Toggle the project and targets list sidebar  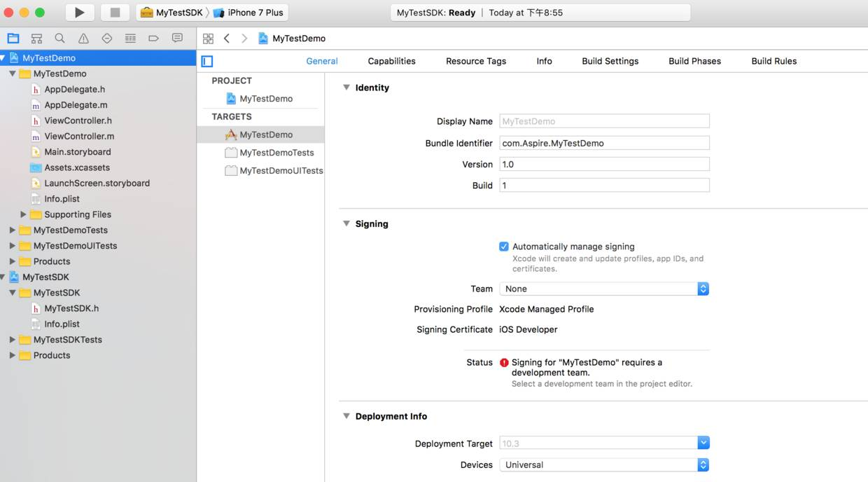[x=207, y=62]
